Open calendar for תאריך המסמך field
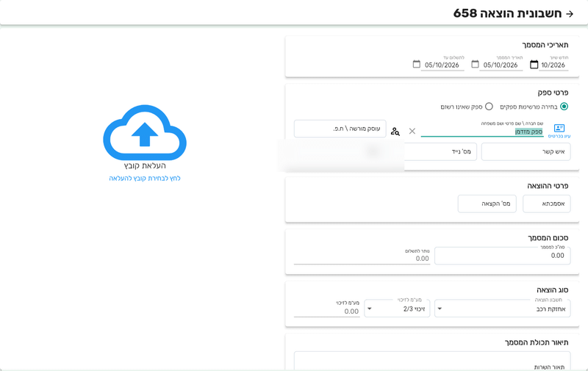Screen dimensions: 588x371 click(475, 64)
